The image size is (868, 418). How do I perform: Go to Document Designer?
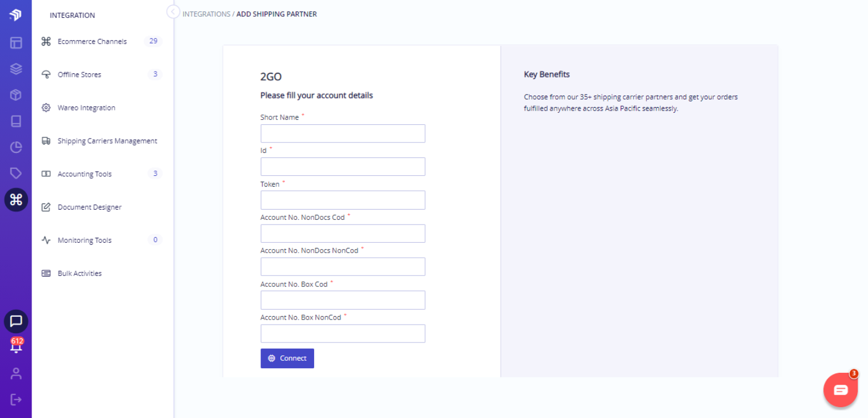[x=102, y=207]
